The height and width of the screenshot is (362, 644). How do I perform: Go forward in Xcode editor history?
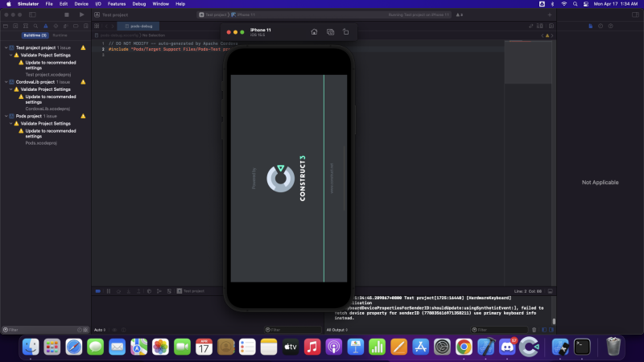(x=113, y=26)
